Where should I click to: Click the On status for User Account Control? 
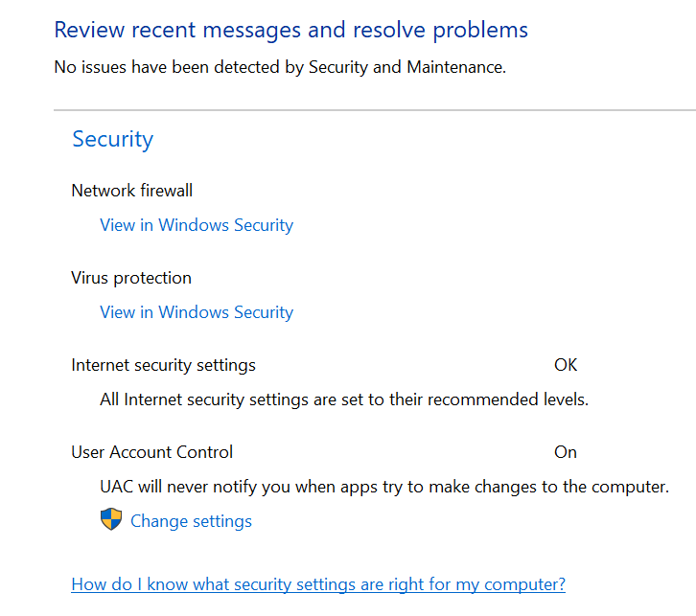click(566, 452)
